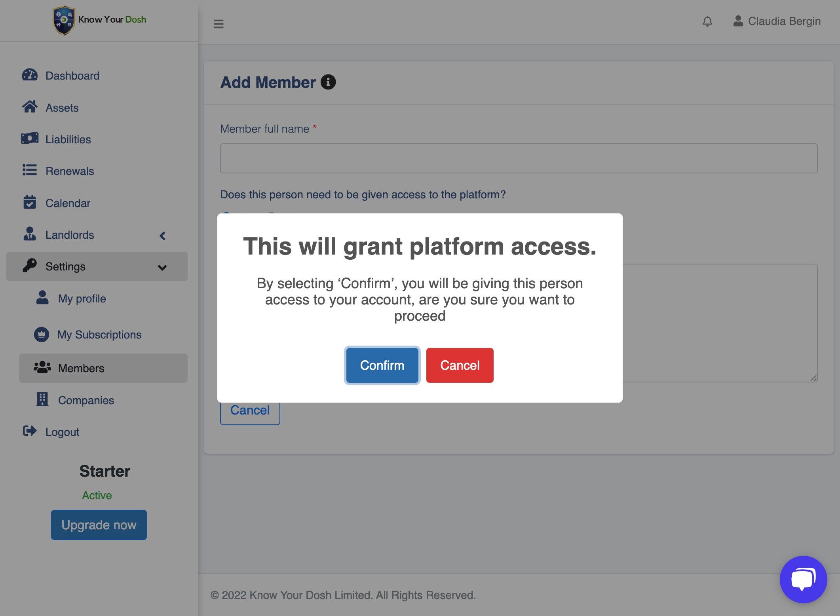Click the Member full name field
Viewport: 840px width, 616px height.
(519, 158)
